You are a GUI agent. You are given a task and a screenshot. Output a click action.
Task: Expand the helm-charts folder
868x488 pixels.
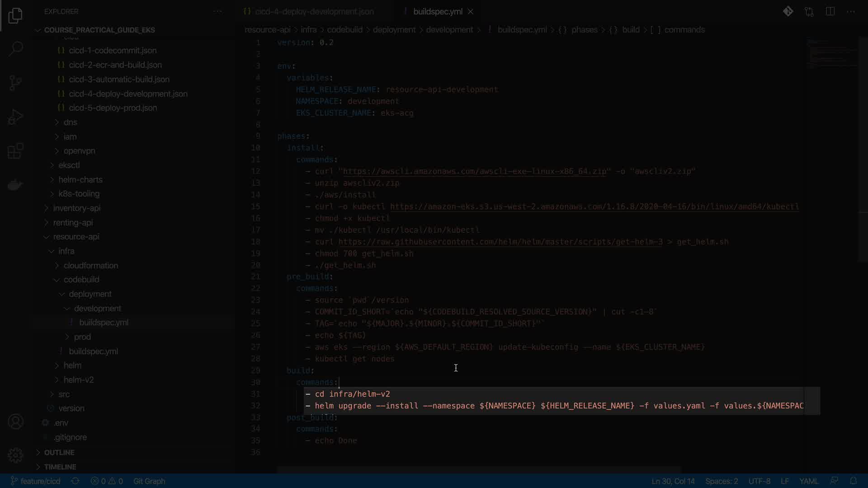tap(80, 179)
